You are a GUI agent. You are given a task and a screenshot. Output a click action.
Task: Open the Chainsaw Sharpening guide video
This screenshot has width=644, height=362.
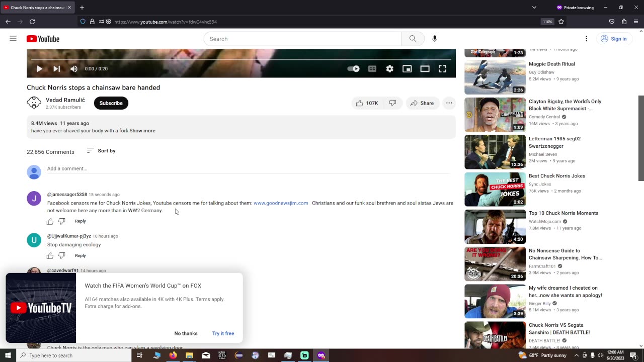[x=565, y=254]
